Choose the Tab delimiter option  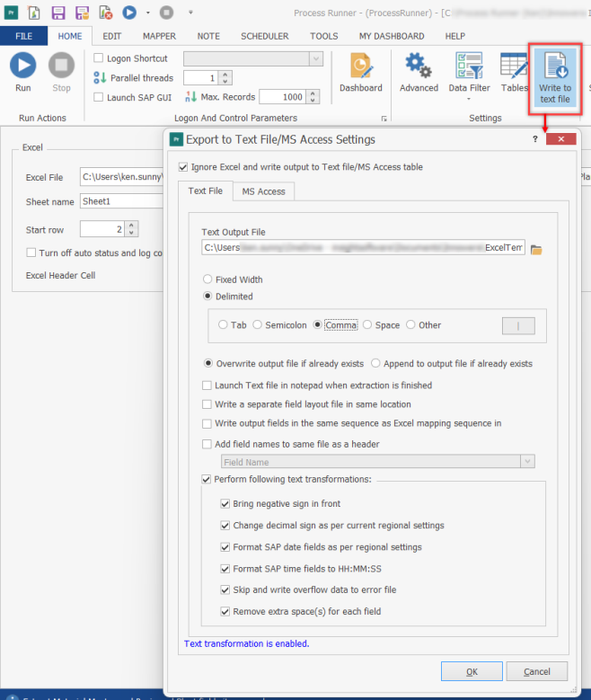point(223,324)
